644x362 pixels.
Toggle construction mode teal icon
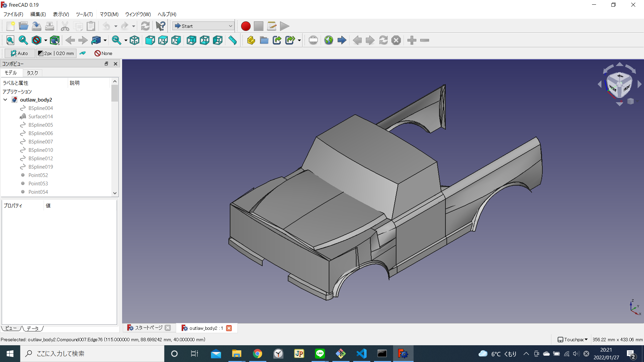coord(83,53)
